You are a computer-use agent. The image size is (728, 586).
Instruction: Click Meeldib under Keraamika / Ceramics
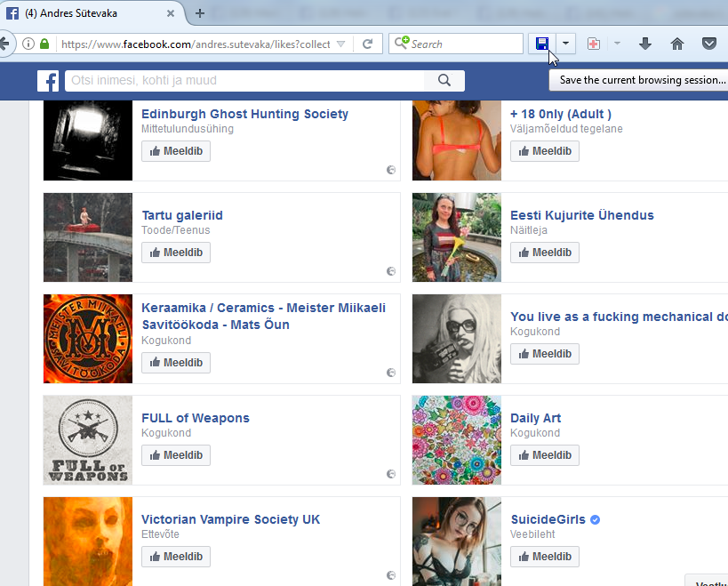pyautogui.click(x=176, y=362)
